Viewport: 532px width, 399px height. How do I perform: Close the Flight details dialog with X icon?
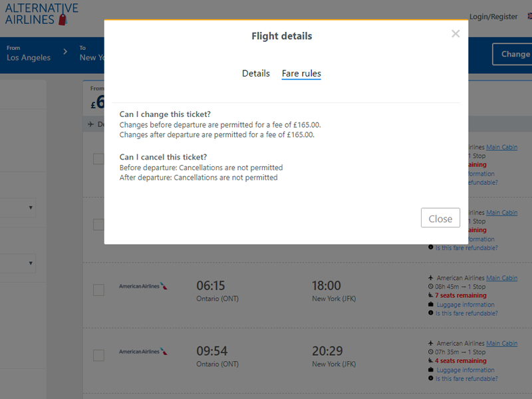(x=456, y=34)
